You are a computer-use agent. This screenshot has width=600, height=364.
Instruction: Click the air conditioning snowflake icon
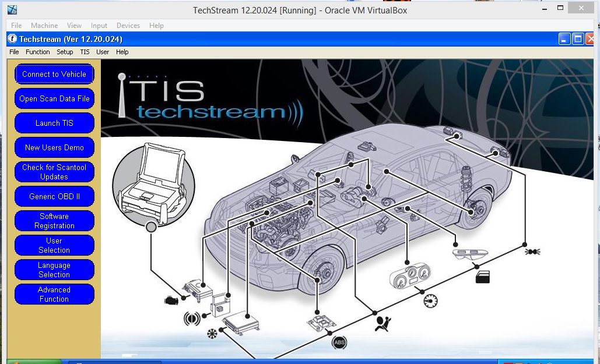[x=212, y=333]
